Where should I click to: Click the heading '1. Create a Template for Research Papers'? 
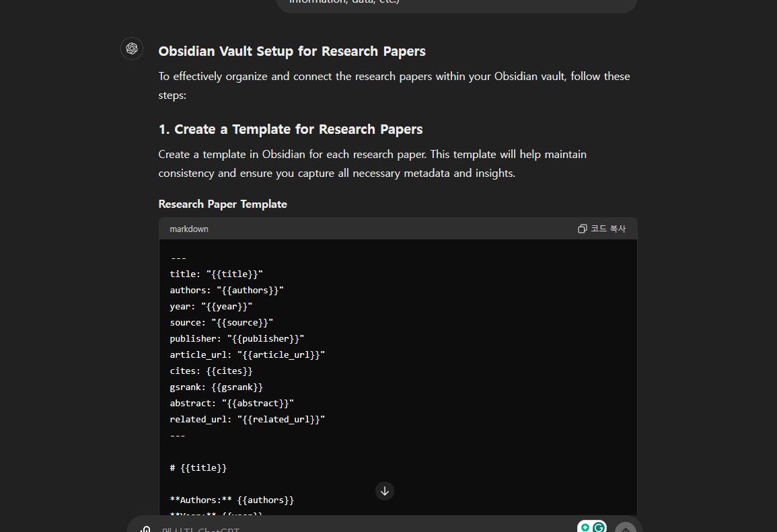[x=291, y=129]
